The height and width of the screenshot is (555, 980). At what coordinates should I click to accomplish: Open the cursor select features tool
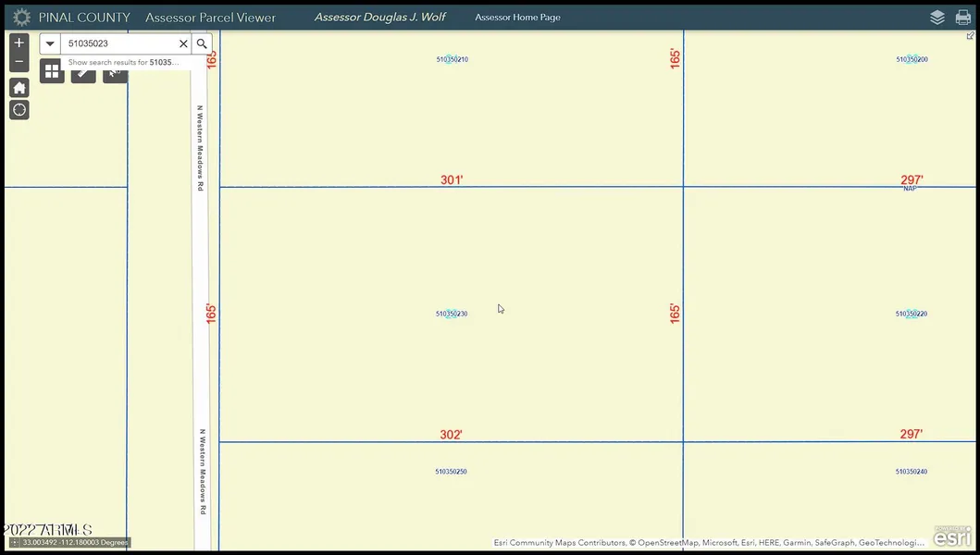coord(114,72)
